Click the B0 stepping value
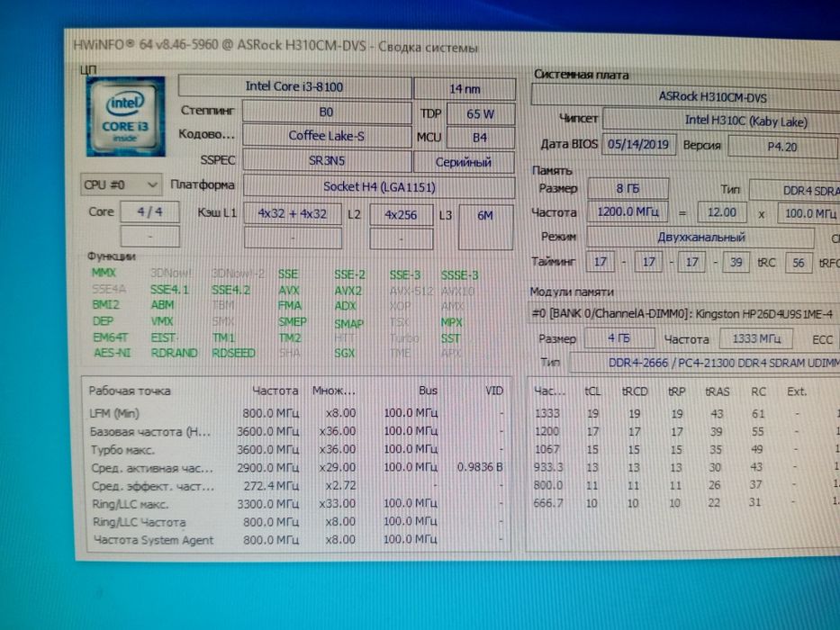Image resolution: width=840 pixels, height=630 pixels. coord(326,112)
